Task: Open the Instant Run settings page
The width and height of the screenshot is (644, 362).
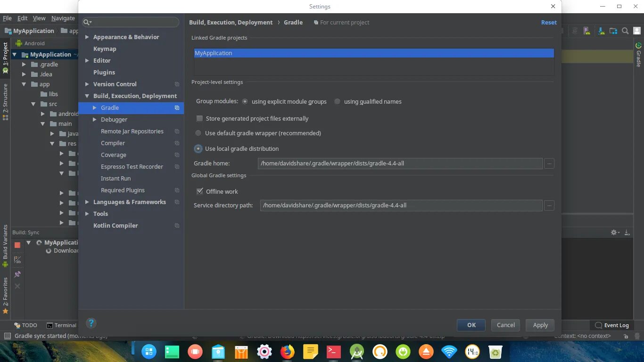Action: 116,178
